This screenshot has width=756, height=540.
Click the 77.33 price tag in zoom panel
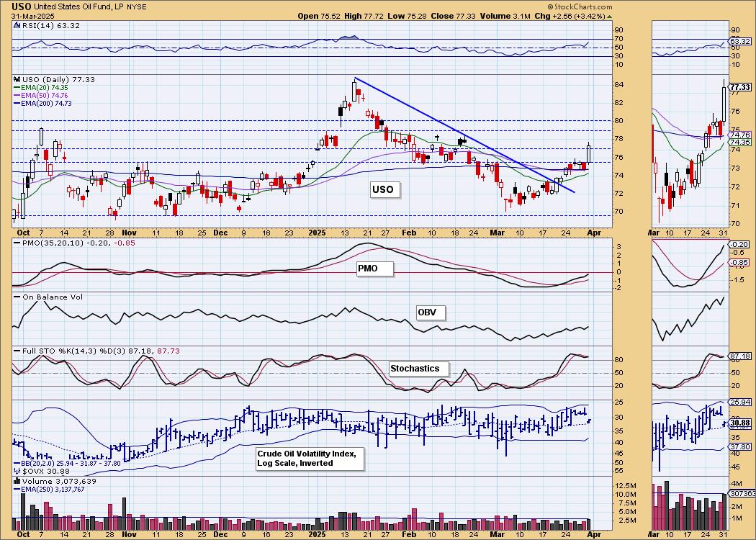(740, 87)
